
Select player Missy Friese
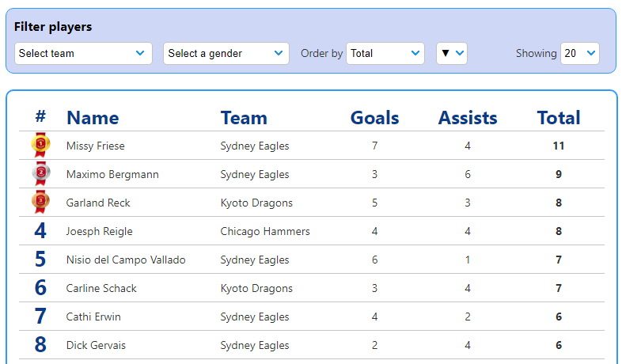coord(96,146)
